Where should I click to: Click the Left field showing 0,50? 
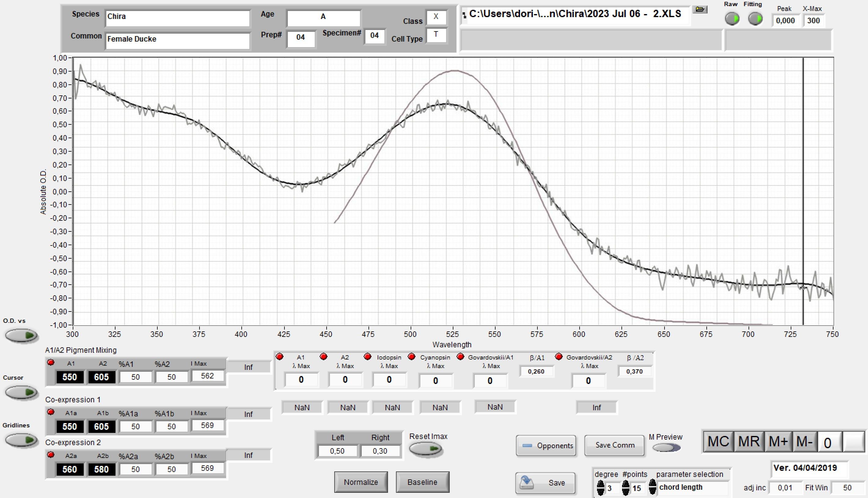click(x=337, y=451)
